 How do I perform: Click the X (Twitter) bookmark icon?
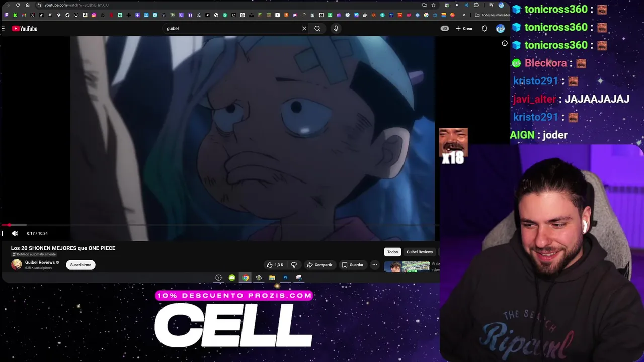click(32, 15)
